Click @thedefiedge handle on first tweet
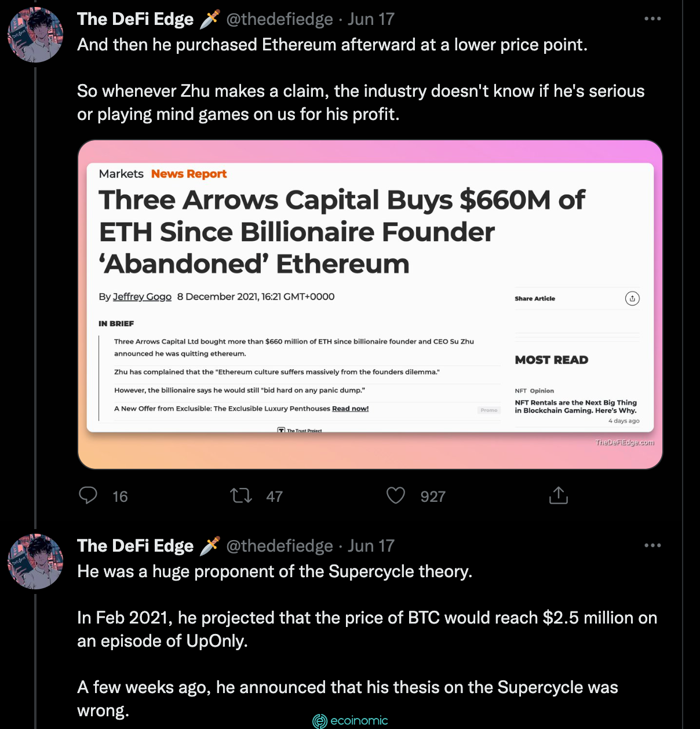This screenshot has width=700, height=729. point(279,19)
